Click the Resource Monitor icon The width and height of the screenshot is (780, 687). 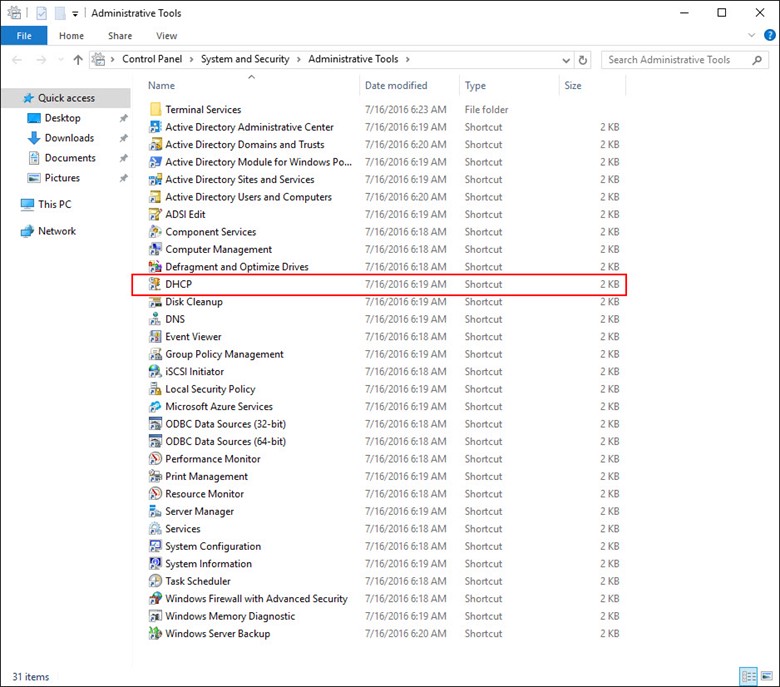[155, 493]
